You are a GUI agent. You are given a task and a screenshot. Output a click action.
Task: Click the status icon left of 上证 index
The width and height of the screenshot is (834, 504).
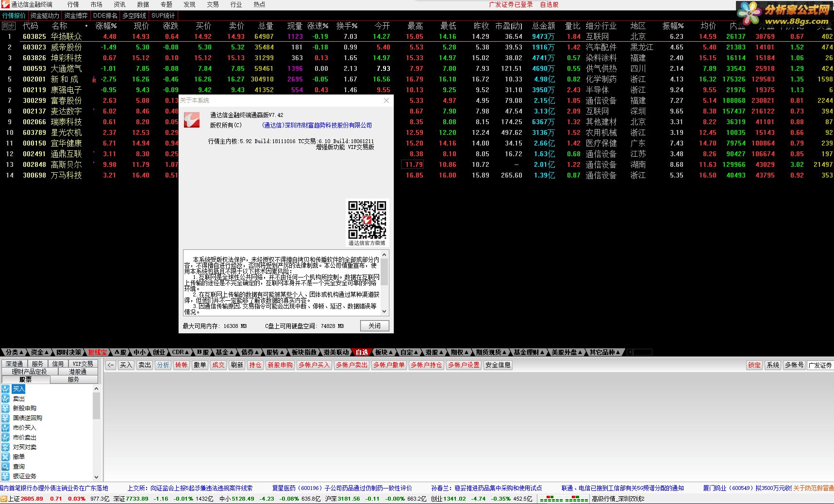point(4,499)
